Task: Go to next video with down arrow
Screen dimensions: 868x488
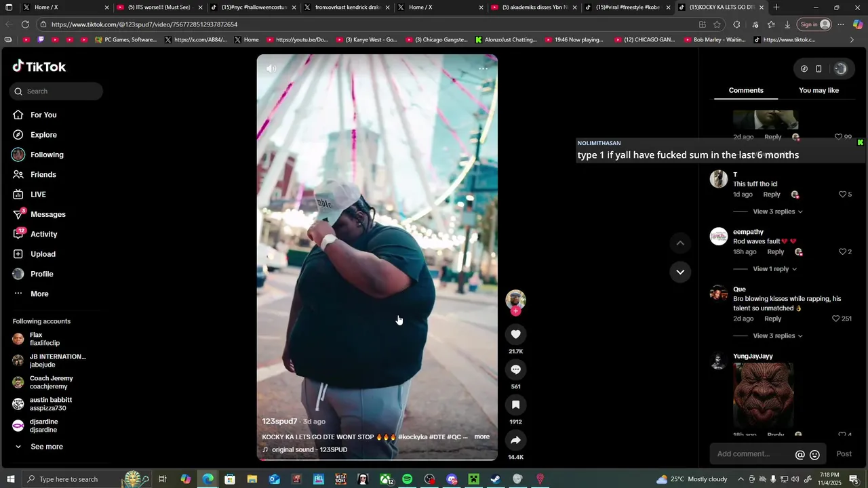Action: point(680,272)
